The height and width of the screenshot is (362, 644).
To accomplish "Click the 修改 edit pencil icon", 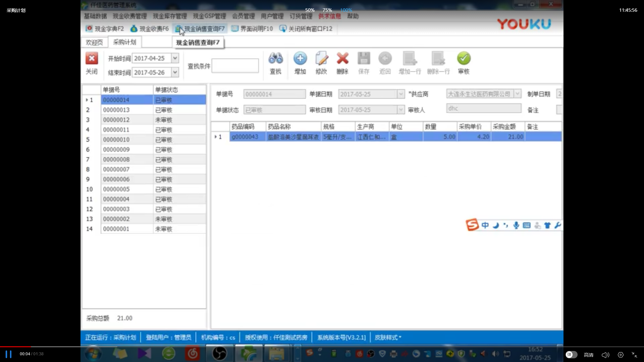I will click(x=321, y=58).
